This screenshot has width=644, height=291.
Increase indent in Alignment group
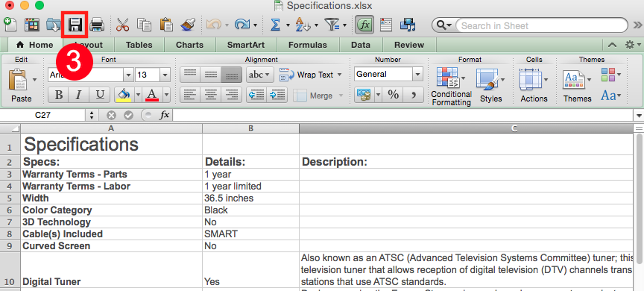[277, 96]
